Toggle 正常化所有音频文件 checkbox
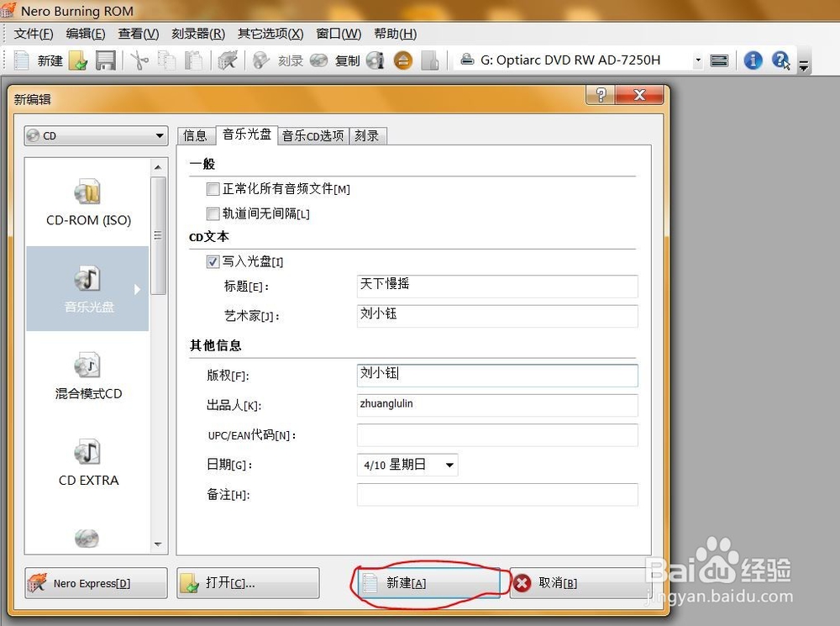840x626 pixels. pyautogui.click(x=213, y=189)
